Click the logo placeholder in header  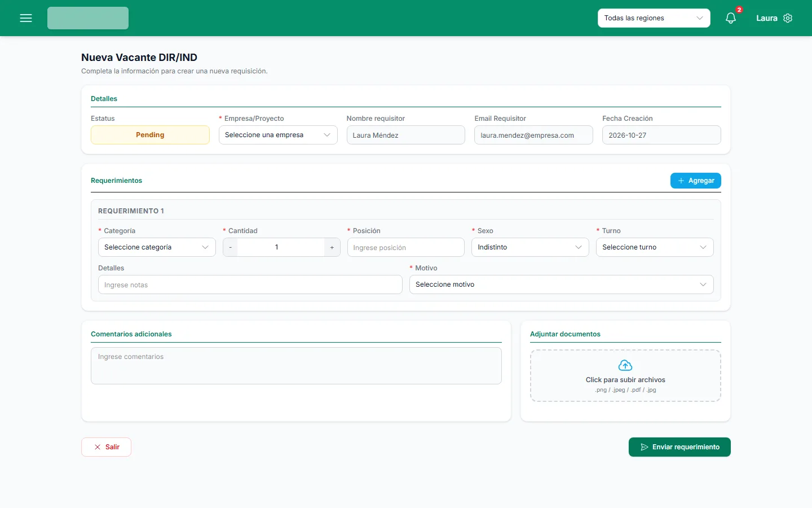pos(88,18)
